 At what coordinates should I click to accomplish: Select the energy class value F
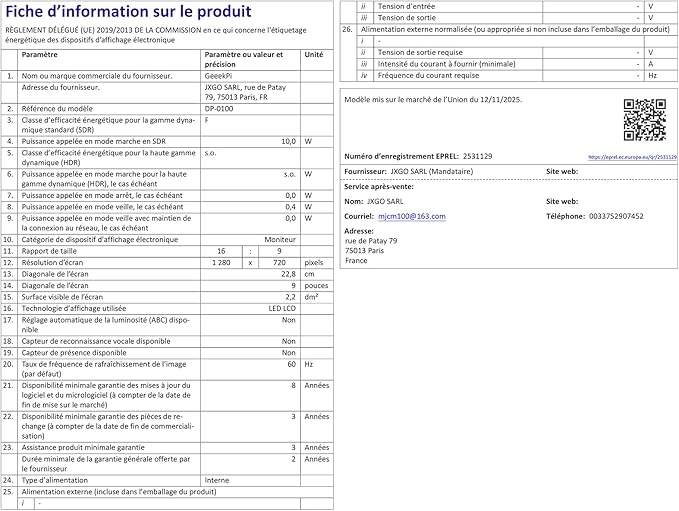(207, 120)
